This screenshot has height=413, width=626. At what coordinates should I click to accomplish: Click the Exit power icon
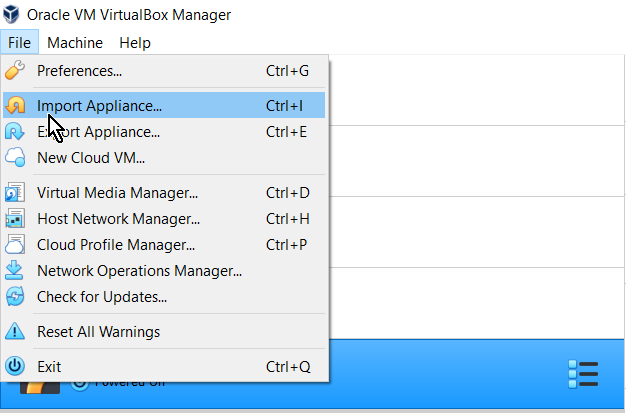(x=15, y=366)
